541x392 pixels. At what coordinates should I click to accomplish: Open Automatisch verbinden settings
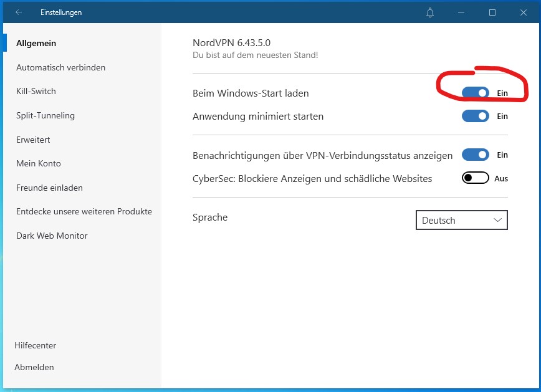coord(60,67)
